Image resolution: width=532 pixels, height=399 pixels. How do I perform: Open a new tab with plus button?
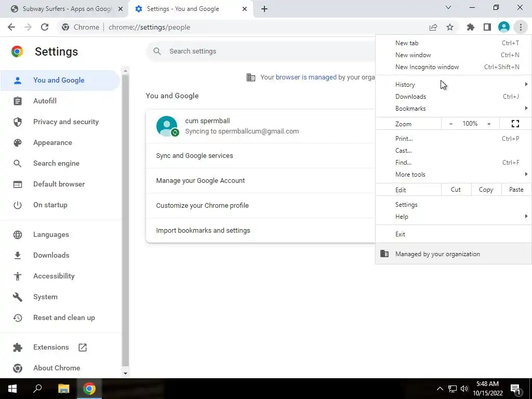pyautogui.click(x=264, y=9)
